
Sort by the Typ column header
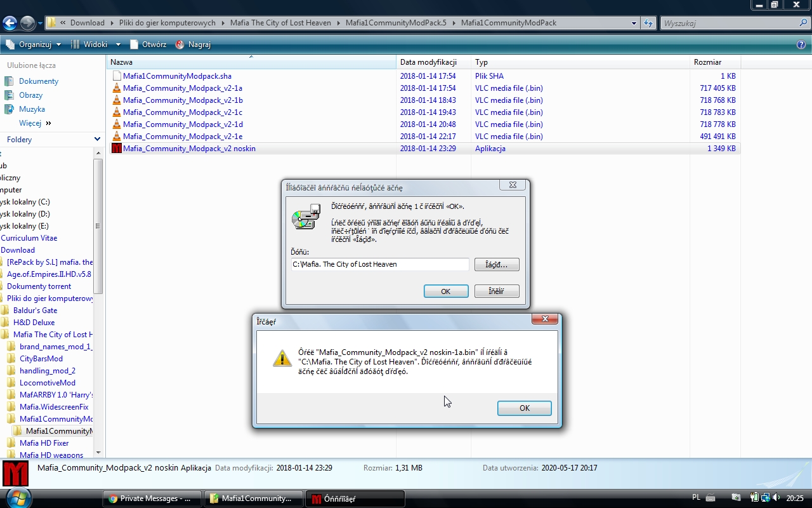[580, 62]
